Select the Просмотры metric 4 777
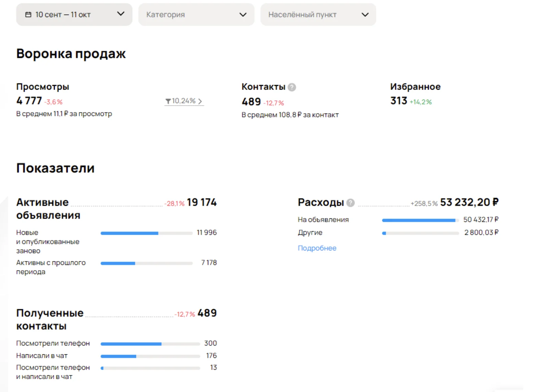Image resolution: width=545 pixels, height=392 pixels. tap(29, 101)
